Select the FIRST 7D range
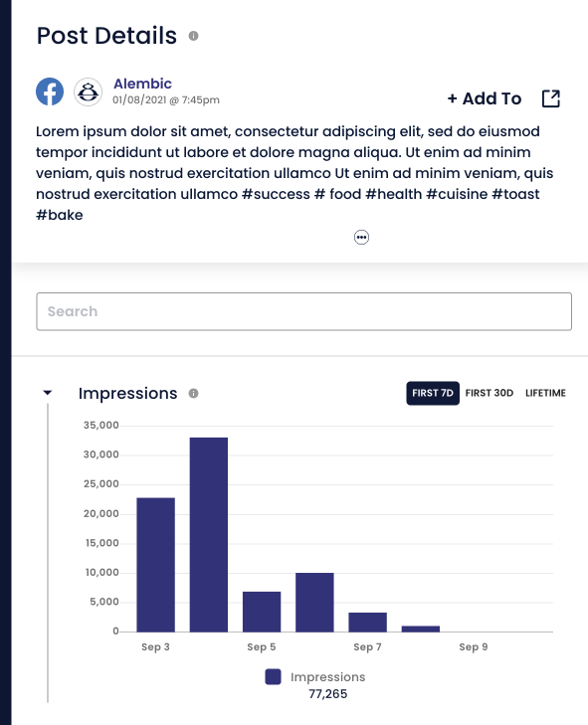Screen dimensions: 588x725 point(433,393)
